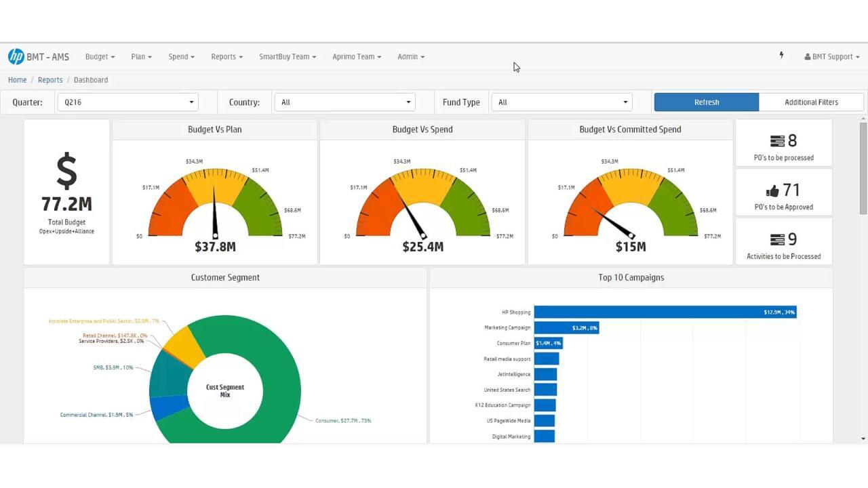This screenshot has width=868, height=488.
Task: Click the page scrollbar down arrow
Action: coord(863,439)
